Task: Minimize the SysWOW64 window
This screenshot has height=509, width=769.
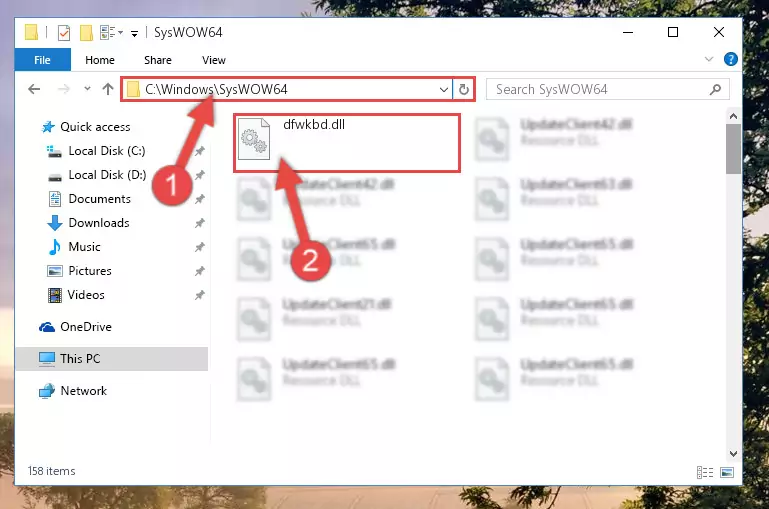Action: coord(628,32)
